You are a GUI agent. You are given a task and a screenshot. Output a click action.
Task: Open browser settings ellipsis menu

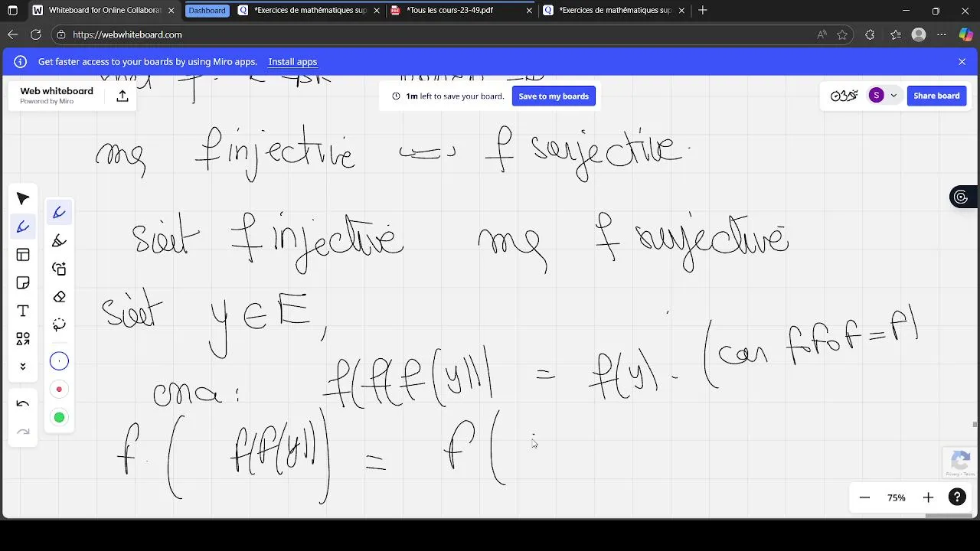(x=942, y=34)
